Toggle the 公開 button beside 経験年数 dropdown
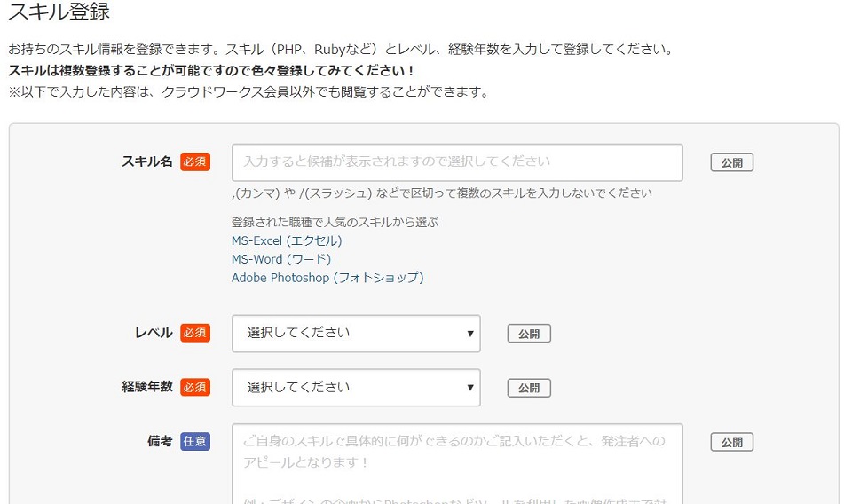The height and width of the screenshot is (504, 844). pos(529,388)
